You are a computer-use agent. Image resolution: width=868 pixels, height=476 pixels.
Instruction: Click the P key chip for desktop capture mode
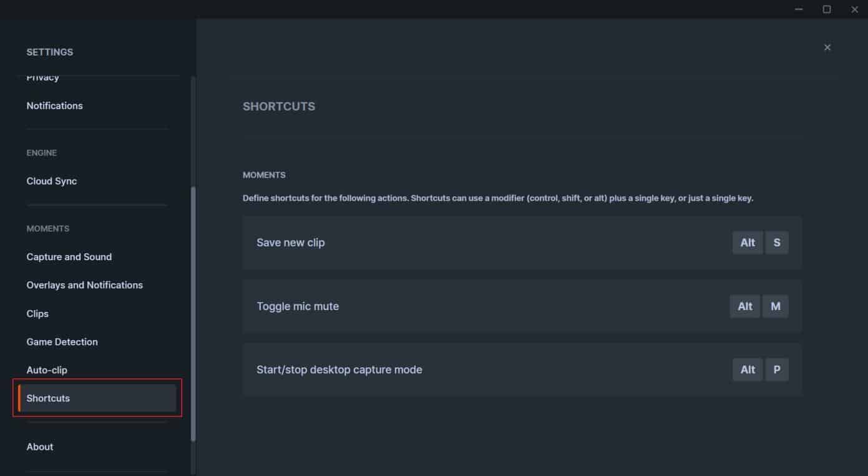pyautogui.click(x=777, y=369)
